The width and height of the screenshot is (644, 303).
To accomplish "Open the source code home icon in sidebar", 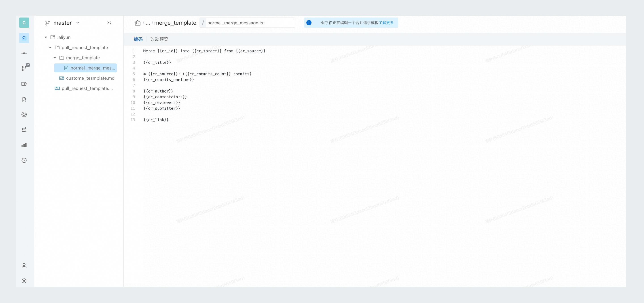I will coord(24,38).
